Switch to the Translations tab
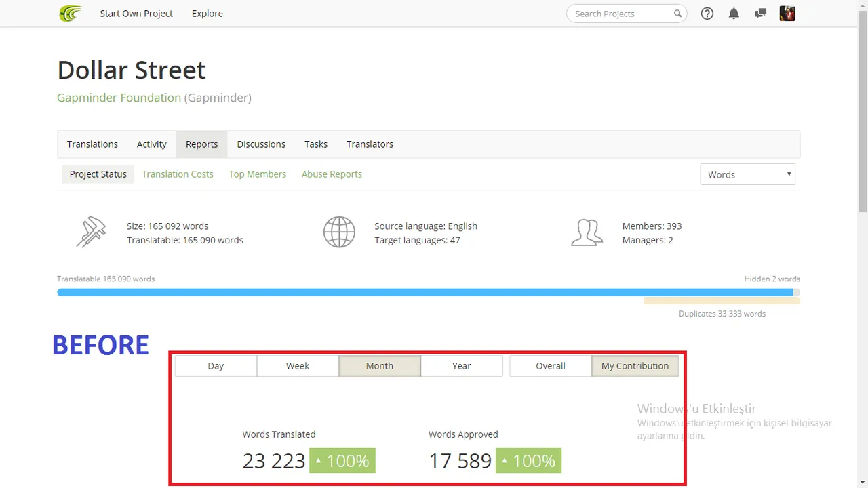 click(x=92, y=144)
